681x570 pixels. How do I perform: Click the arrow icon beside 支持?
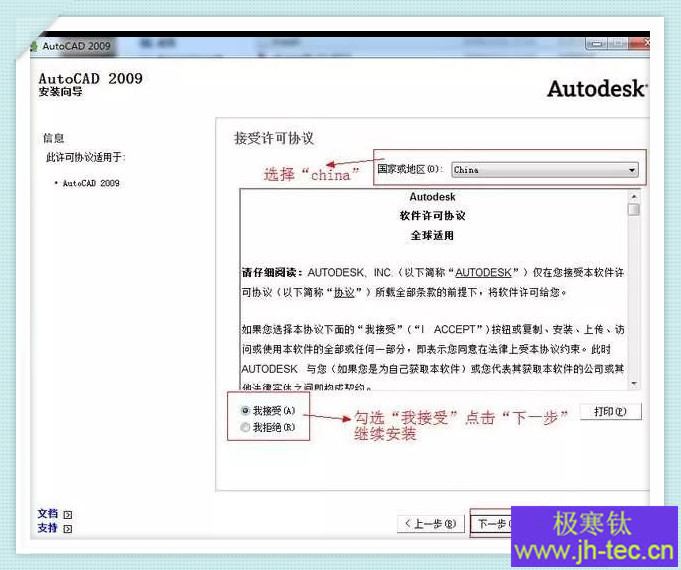coord(68,529)
